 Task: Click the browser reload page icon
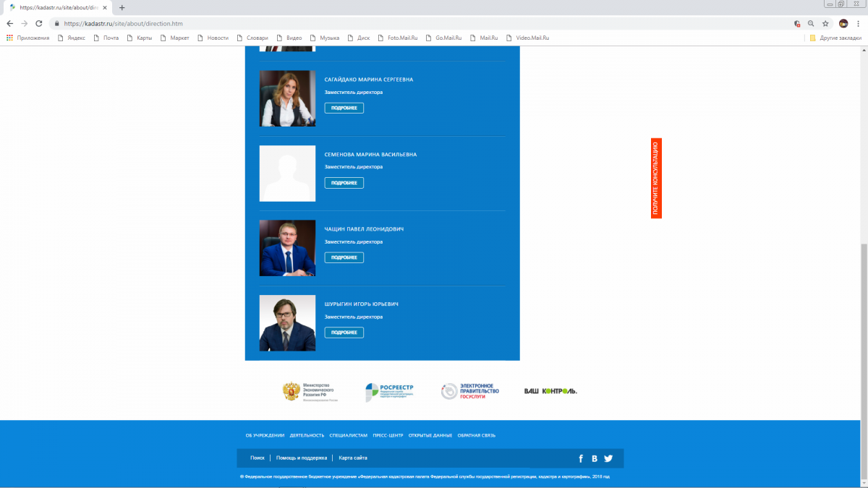pos(39,23)
